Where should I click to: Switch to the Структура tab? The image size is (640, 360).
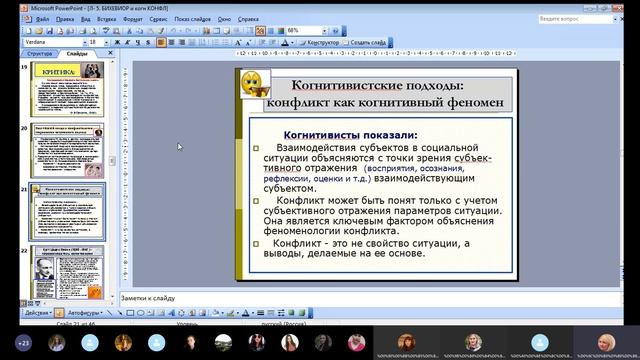point(40,53)
